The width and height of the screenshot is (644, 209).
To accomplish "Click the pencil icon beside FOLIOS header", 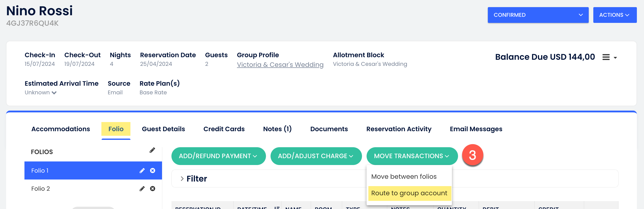I will [152, 150].
